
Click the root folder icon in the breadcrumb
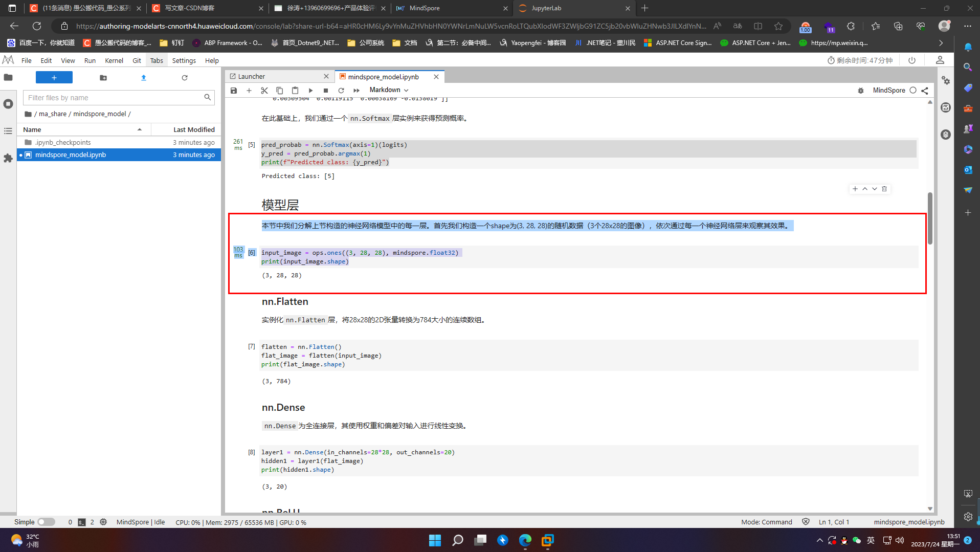pyautogui.click(x=28, y=114)
